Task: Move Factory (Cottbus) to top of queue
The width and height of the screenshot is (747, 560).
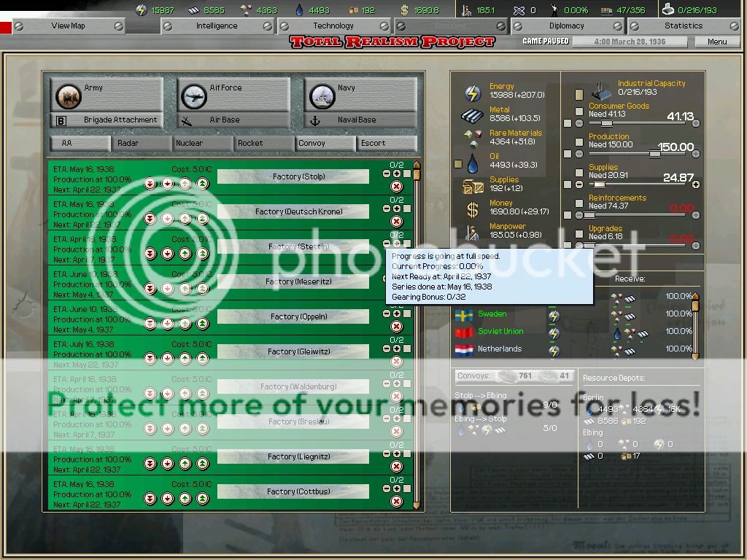Action: click(203, 498)
